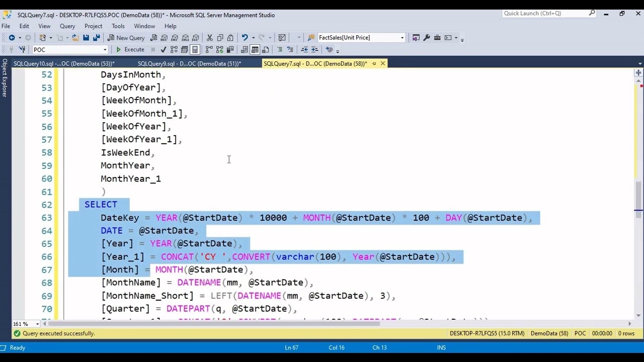Select the Results to File option
The width and height of the screenshot is (644, 362).
(x=265, y=49)
